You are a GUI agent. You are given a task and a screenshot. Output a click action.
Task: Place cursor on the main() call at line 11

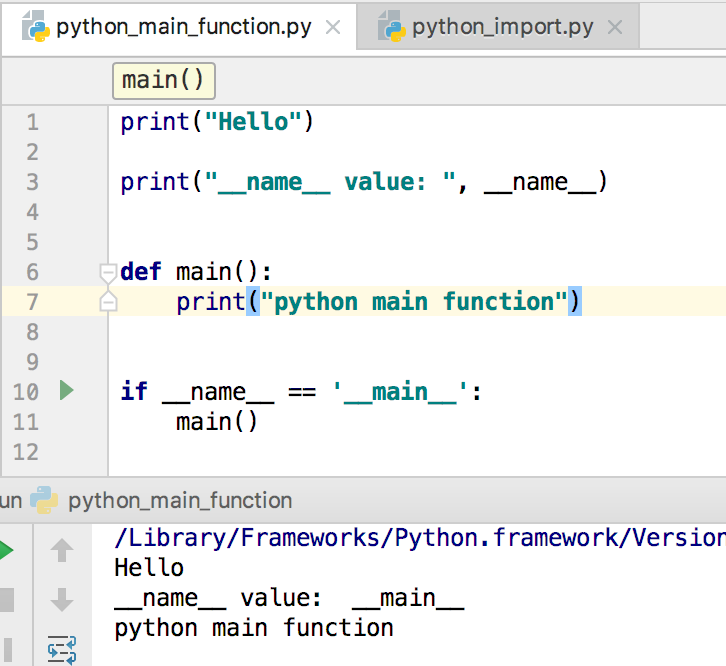(x=216, y=422)
